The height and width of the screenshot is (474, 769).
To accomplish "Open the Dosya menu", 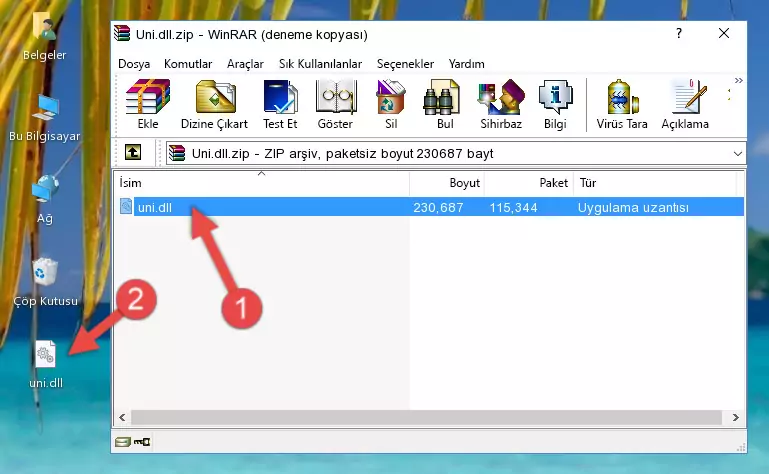I will 134,64.
